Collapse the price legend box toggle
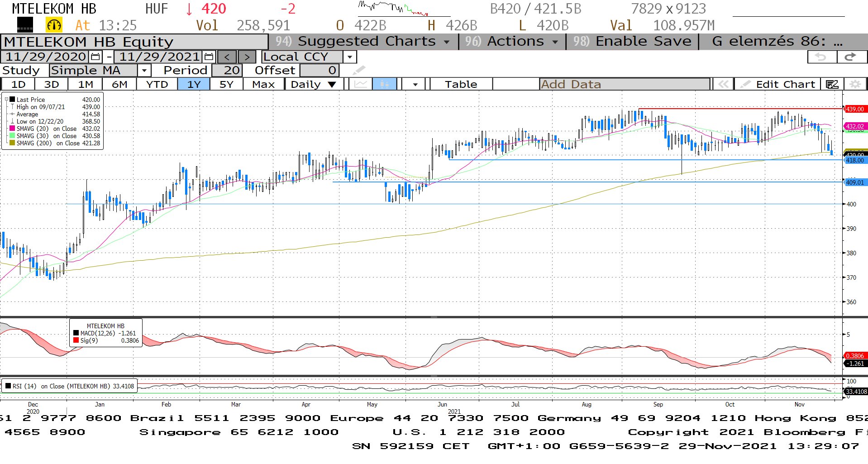This screenshot has height=464, width=868. 6,99
